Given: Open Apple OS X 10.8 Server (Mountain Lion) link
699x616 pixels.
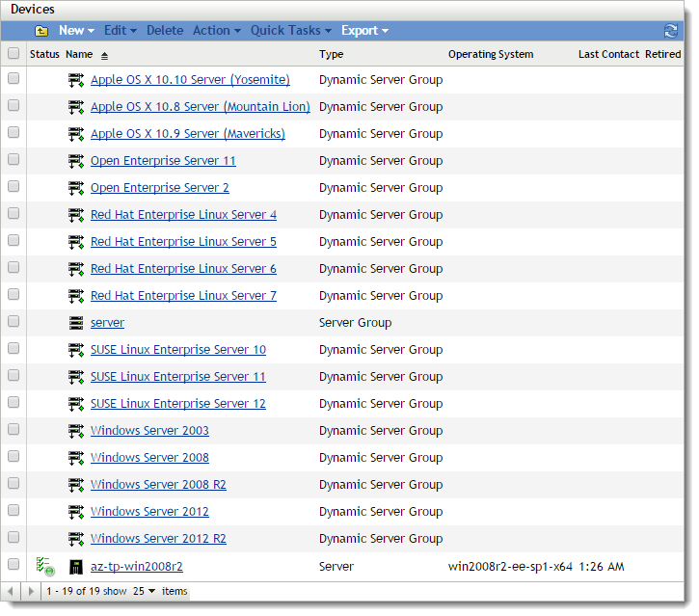Looking at the screenshot, I should click(201, 107).
